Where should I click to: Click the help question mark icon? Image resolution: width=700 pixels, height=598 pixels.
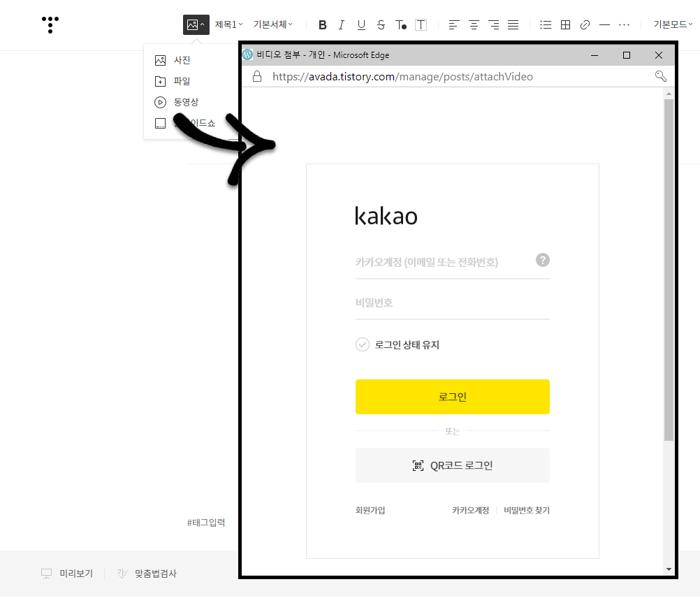pos(542,260)
